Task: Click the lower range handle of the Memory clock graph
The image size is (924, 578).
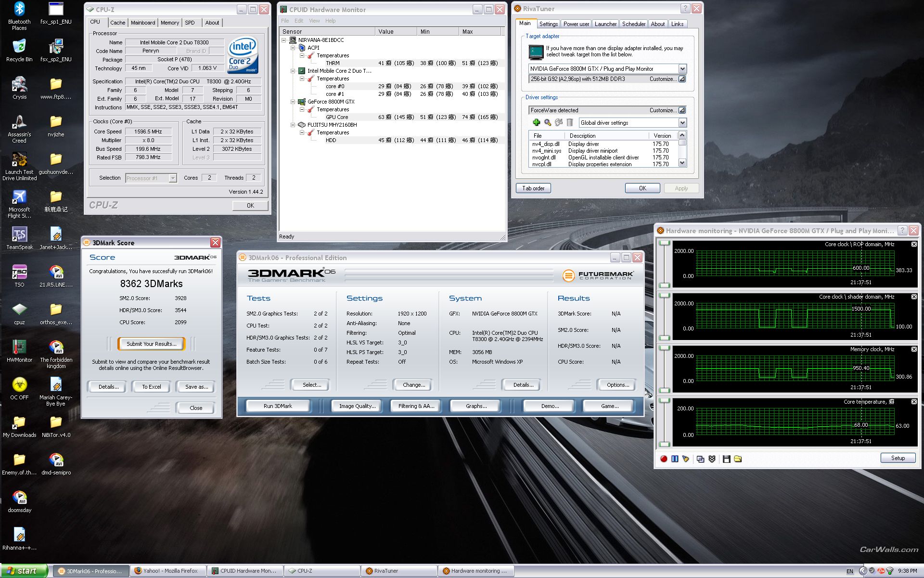Action: (x=665, y=390)
